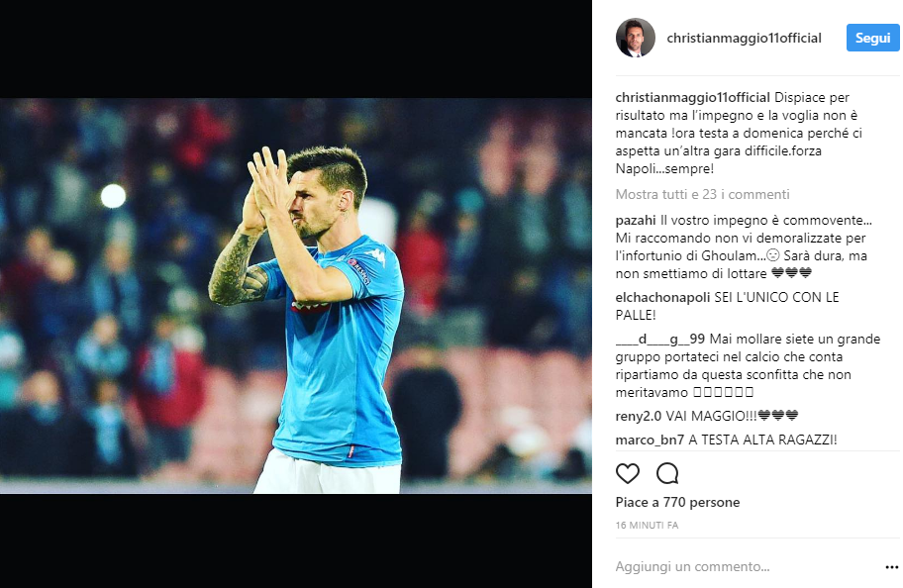Image resolution: width=903 pixels, height=588 pixels.
Task: Click christianmaggio11official username in header
Action: click(744, 38)
